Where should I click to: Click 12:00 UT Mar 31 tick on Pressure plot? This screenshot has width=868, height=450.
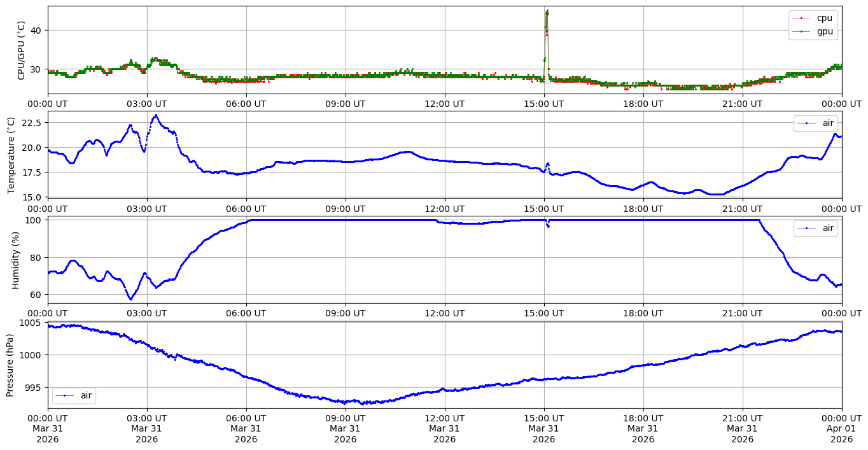(444, 428)
